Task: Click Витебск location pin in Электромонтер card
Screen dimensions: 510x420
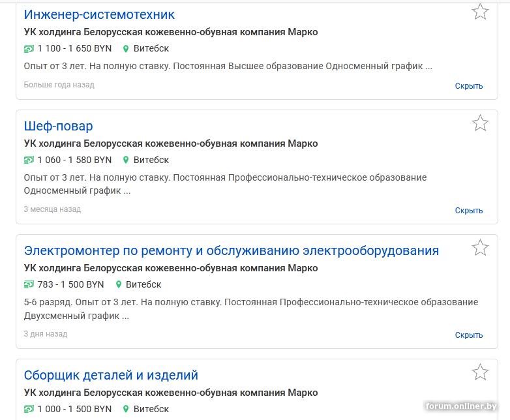Action: (119, 285)
